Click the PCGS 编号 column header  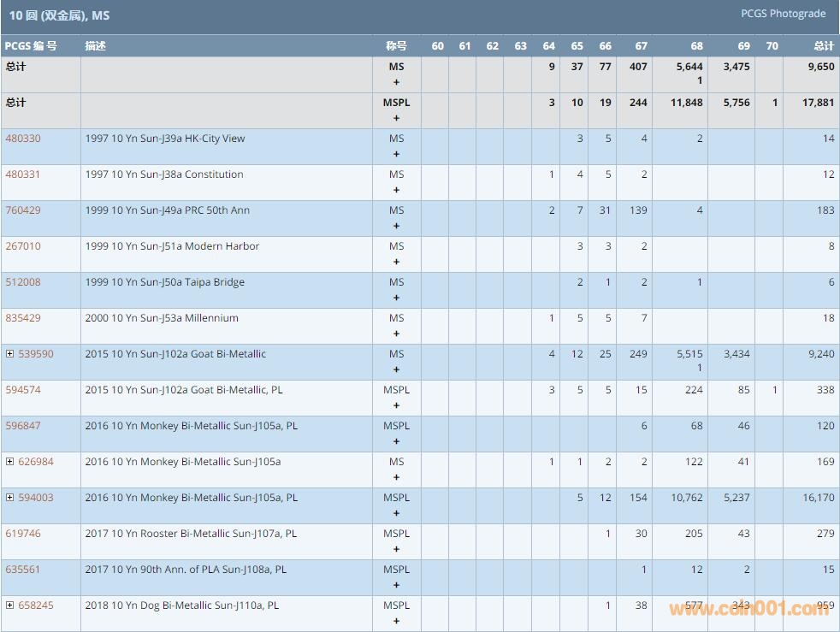[x=31, y=46]
